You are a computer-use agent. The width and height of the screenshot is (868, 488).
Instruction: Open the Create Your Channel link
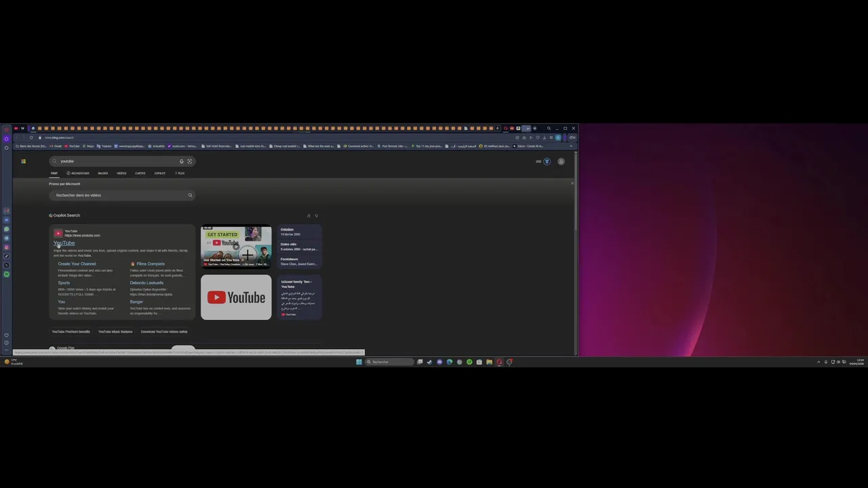tap(77, 264)
